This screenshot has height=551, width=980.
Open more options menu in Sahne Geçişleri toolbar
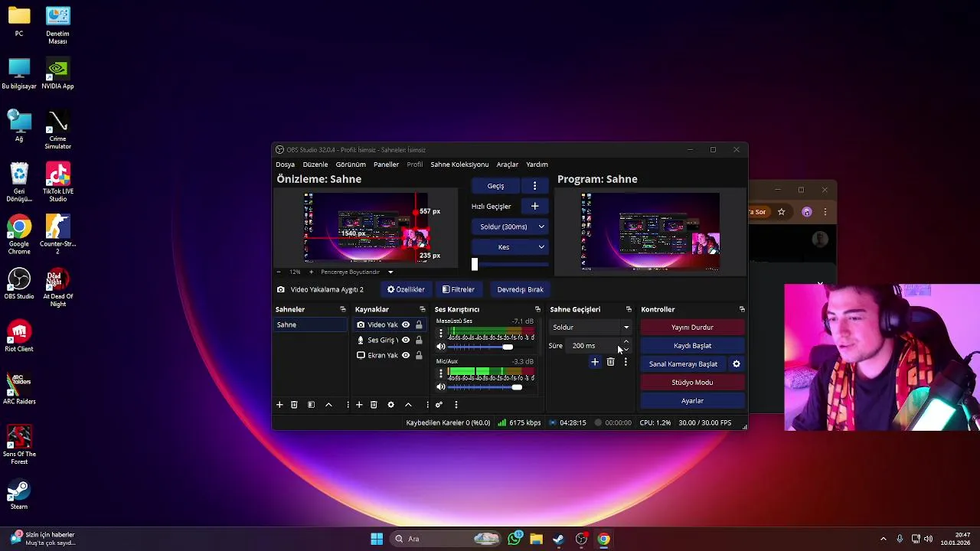(x=626, y=362)
